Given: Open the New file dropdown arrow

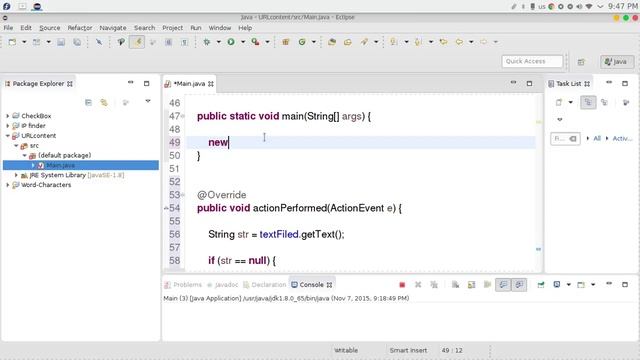Looking at the screenshot, I should (24, 42).
